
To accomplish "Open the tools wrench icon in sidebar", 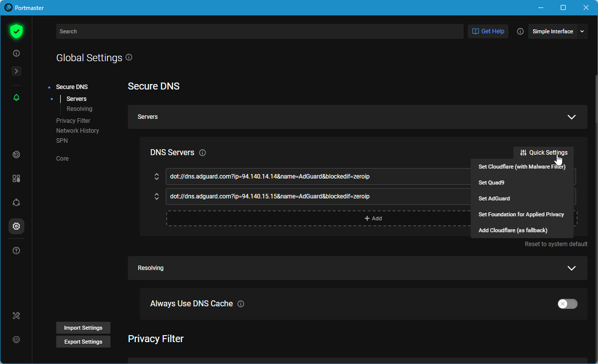I will 16,316.
